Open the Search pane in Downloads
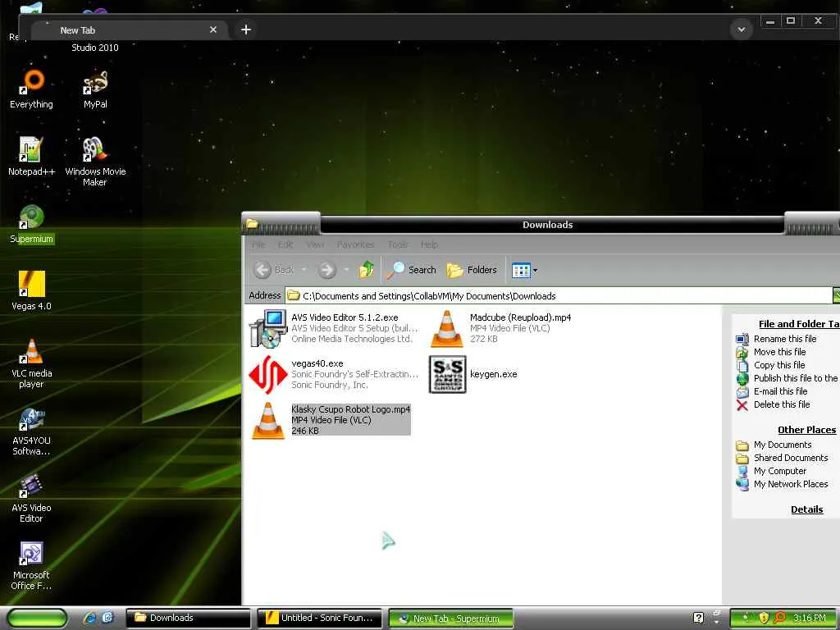The width and height of the screenshot is (840, 630). coord(412,269)
